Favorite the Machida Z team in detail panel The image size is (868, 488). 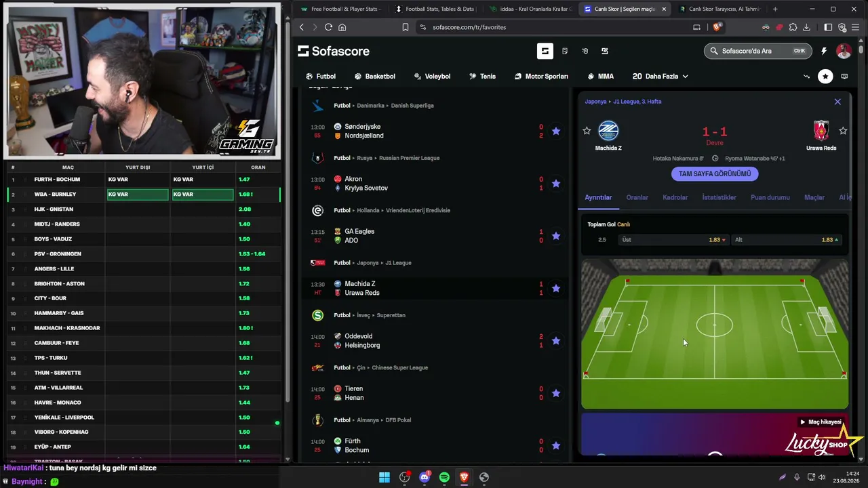(x=587, y=131)
